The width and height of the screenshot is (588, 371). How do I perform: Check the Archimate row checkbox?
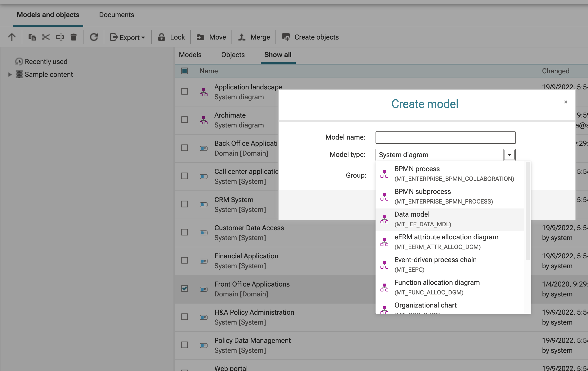click(x=185, y=120)
